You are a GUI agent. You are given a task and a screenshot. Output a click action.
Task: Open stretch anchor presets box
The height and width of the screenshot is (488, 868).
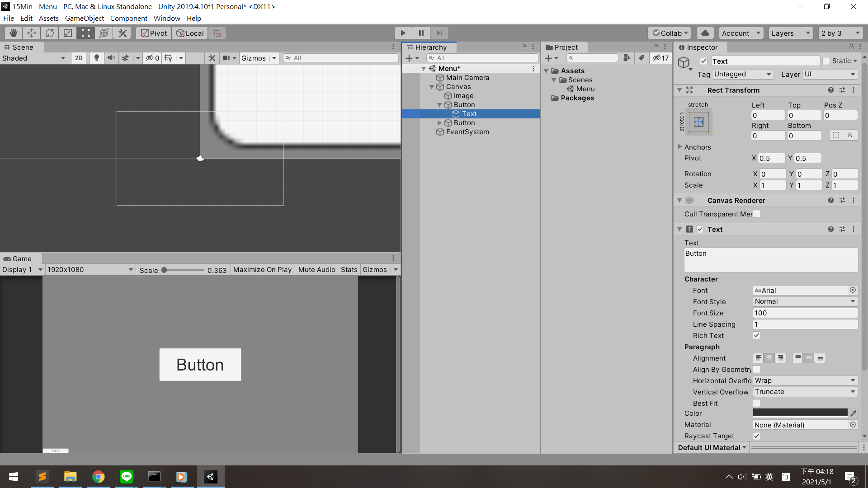pos(698,122)
